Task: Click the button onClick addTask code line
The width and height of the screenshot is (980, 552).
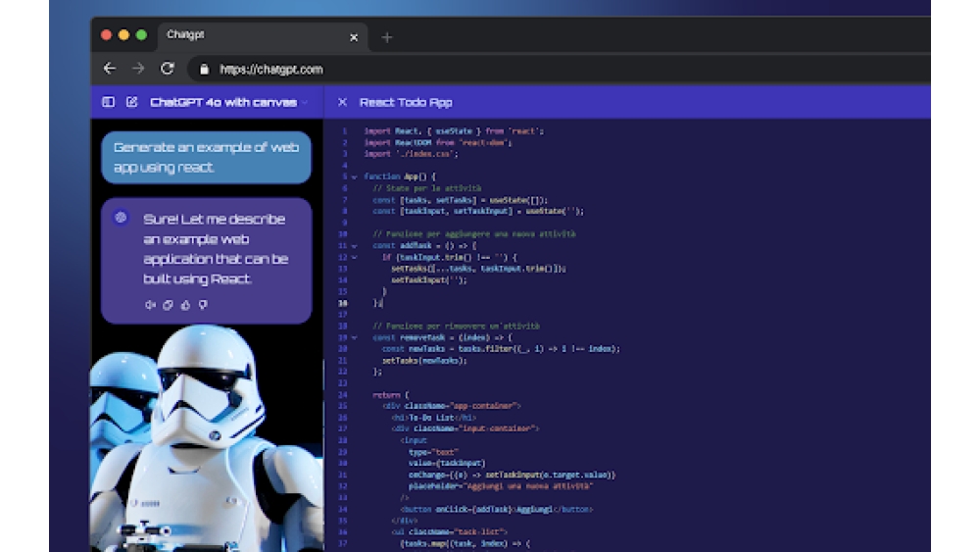Action: pyautogui.click(x=497, y=510)
